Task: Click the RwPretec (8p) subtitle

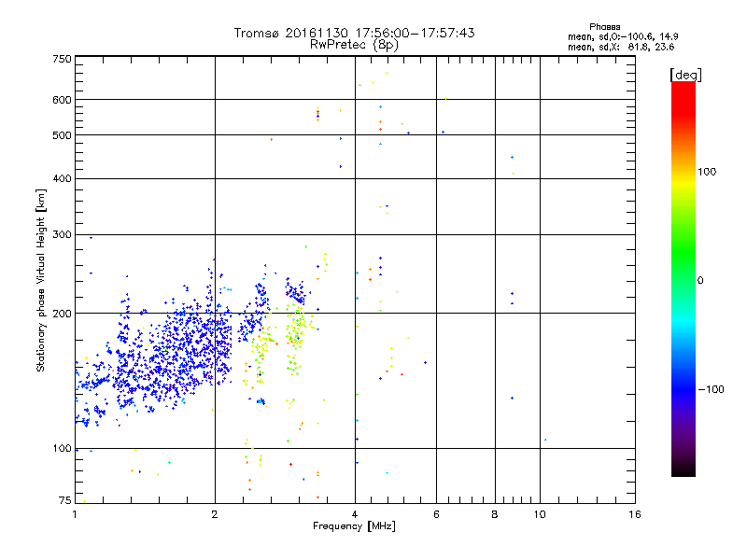Action: [354, 44]
